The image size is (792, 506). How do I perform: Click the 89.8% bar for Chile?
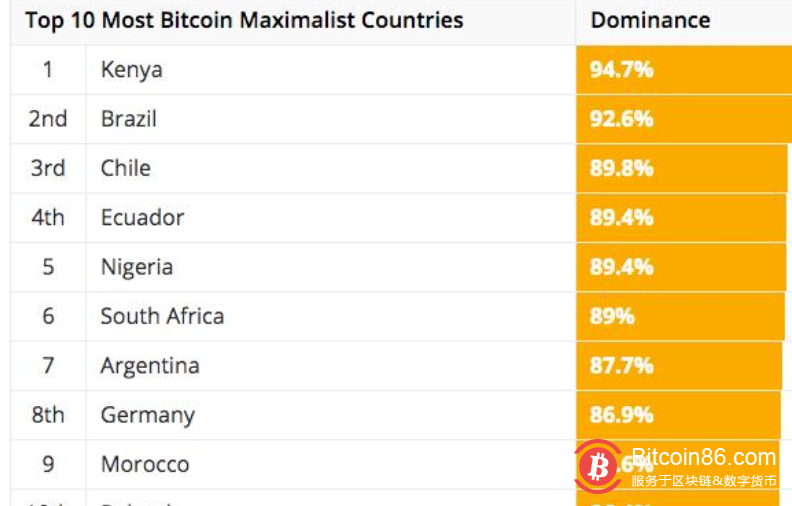coord(681,168)
